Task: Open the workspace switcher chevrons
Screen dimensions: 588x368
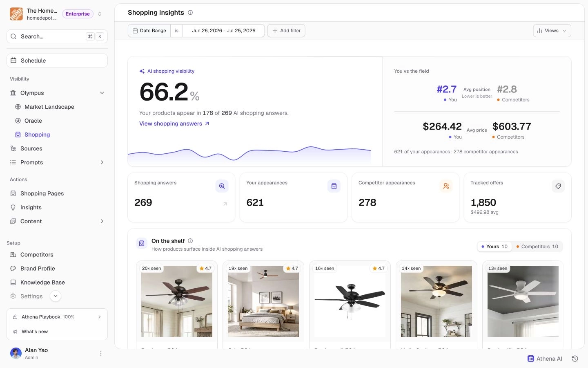Action: click(100, 14)
